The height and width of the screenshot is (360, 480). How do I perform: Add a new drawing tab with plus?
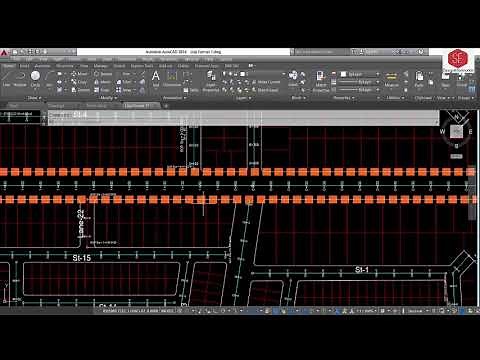166,106
